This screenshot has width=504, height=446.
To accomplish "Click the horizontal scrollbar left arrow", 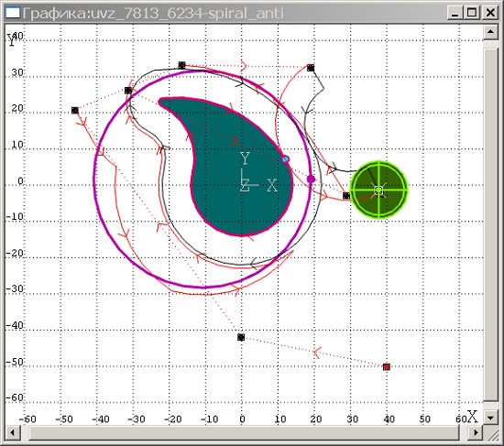I will point(13,432).
